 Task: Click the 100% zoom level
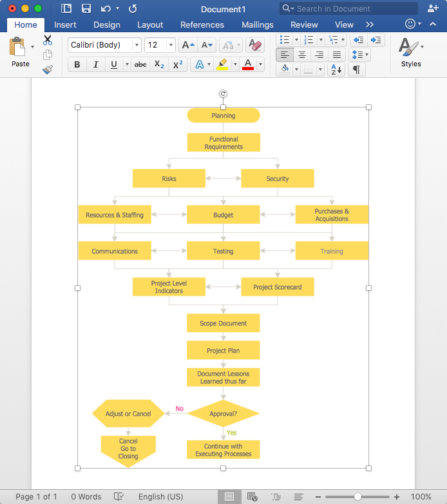coord(421,497)
